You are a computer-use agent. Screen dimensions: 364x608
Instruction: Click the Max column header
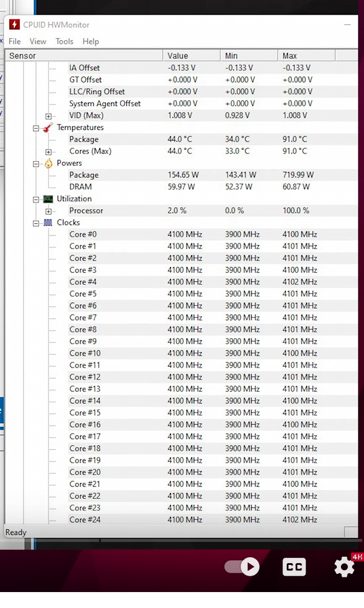[307, 55]
